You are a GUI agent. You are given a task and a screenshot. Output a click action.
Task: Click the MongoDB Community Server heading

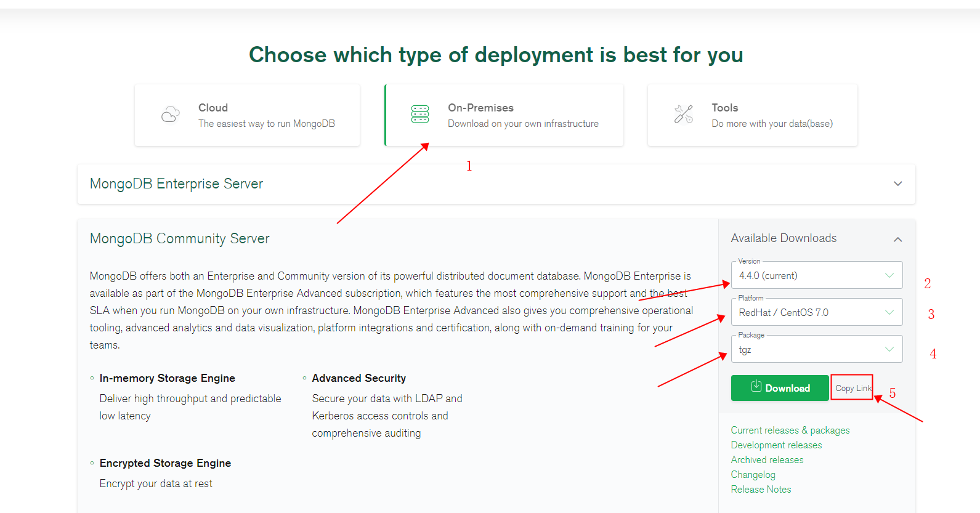point(180,238)
